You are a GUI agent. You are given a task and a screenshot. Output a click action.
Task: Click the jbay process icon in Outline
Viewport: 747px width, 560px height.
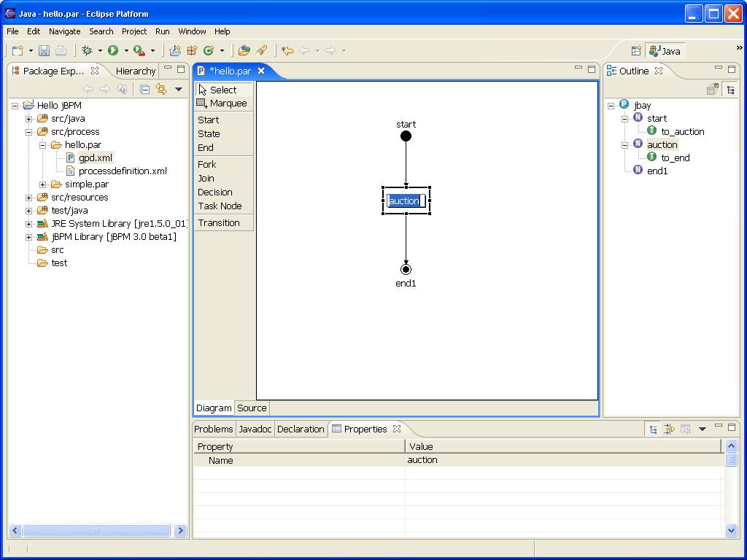[x=624, y=104]
